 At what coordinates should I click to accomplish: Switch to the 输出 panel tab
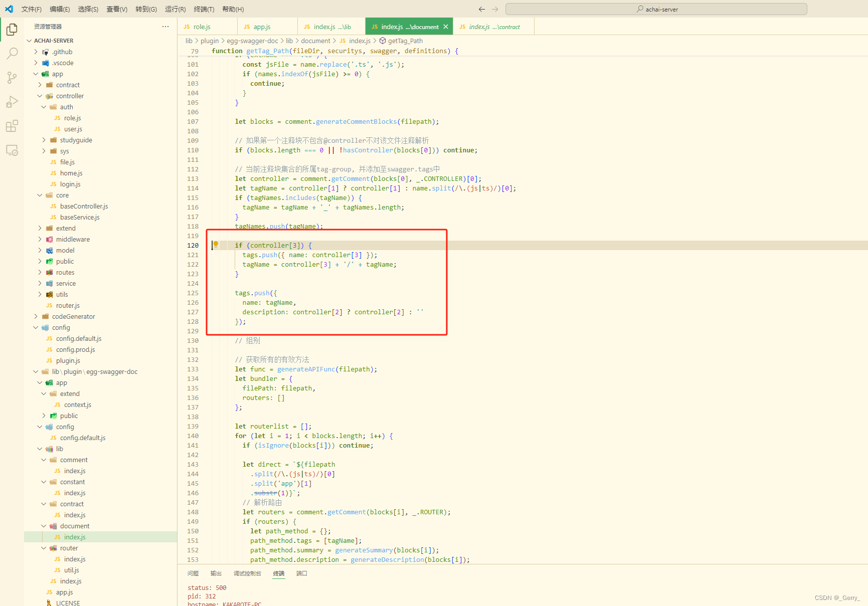[x=216, y=573]
